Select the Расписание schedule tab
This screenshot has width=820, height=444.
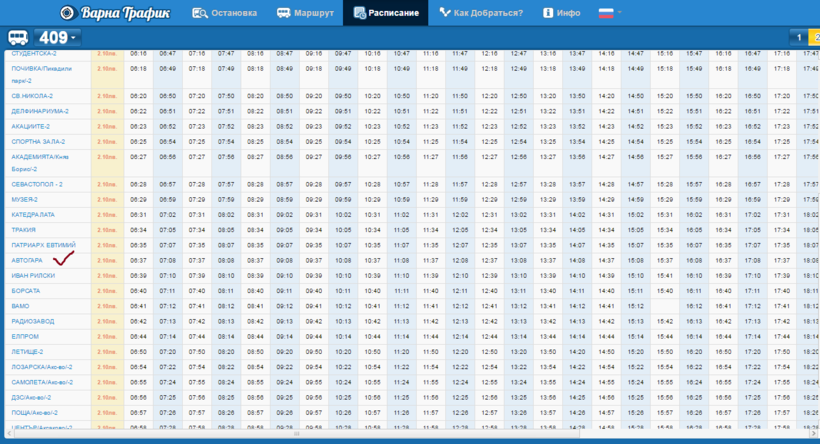click(x=385, y=13)
